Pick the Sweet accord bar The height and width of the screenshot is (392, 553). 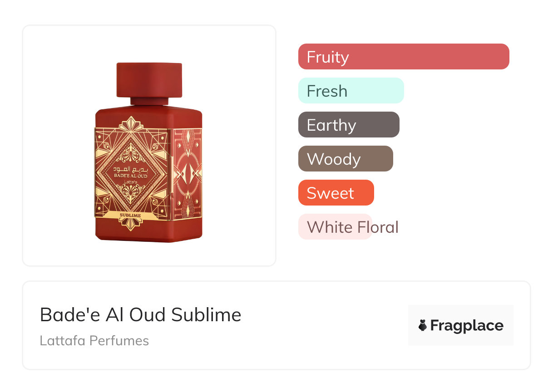tap(336, 193)
